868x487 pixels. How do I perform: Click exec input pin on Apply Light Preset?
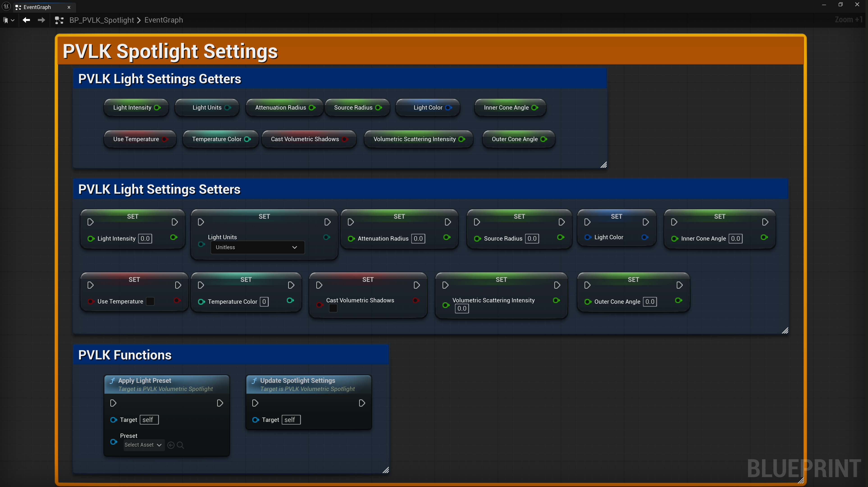tap(113, 403)
